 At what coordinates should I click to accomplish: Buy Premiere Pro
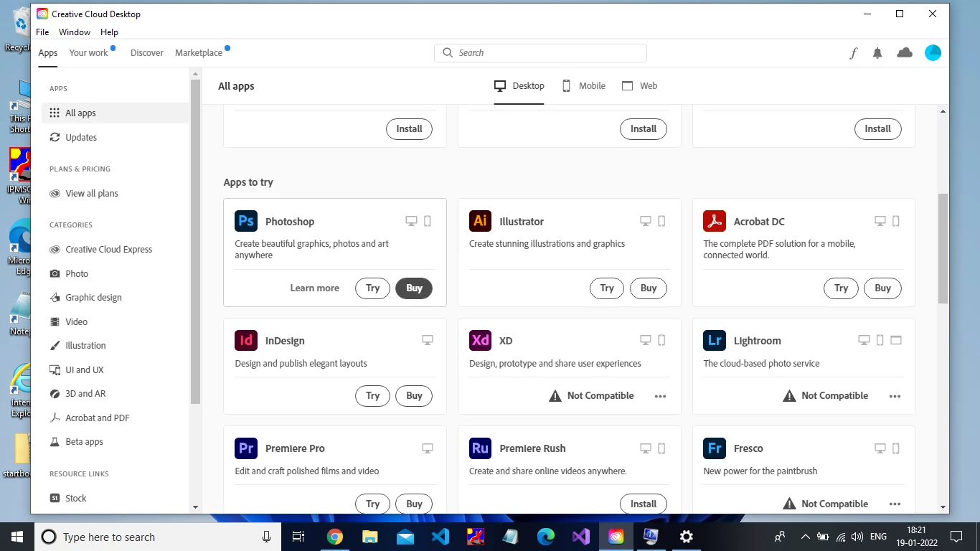[414, 504]
